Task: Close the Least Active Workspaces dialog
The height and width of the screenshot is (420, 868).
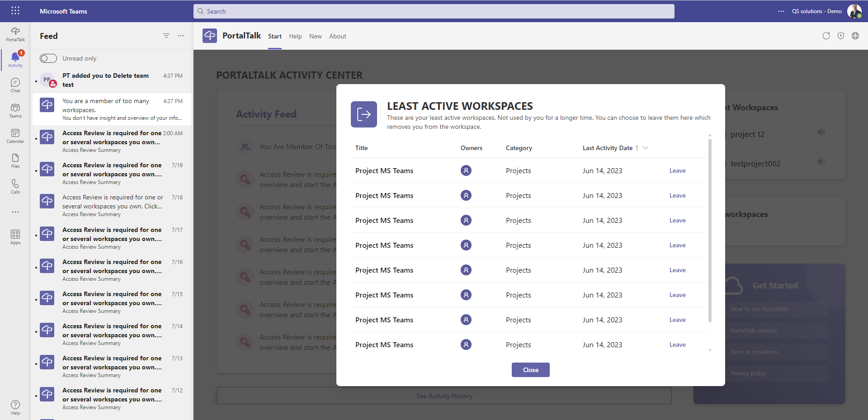Action: point(531,370)
